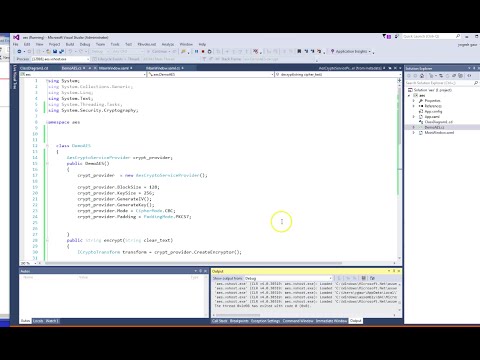Image resolution: width=480 pixels, height=360 pixels.
Task: Click the Clear All output icon
Action: (x=364, y=278)
